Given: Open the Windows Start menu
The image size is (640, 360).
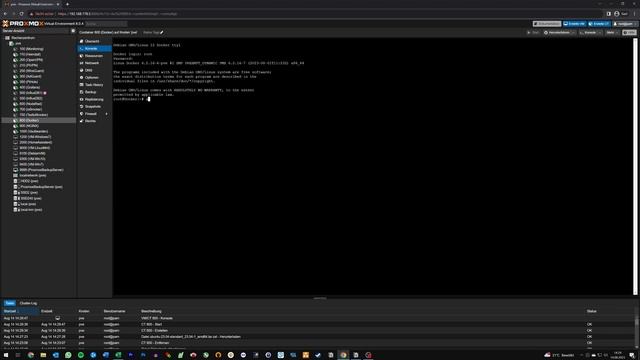Looking at the screenshot, I should (6, 355).
